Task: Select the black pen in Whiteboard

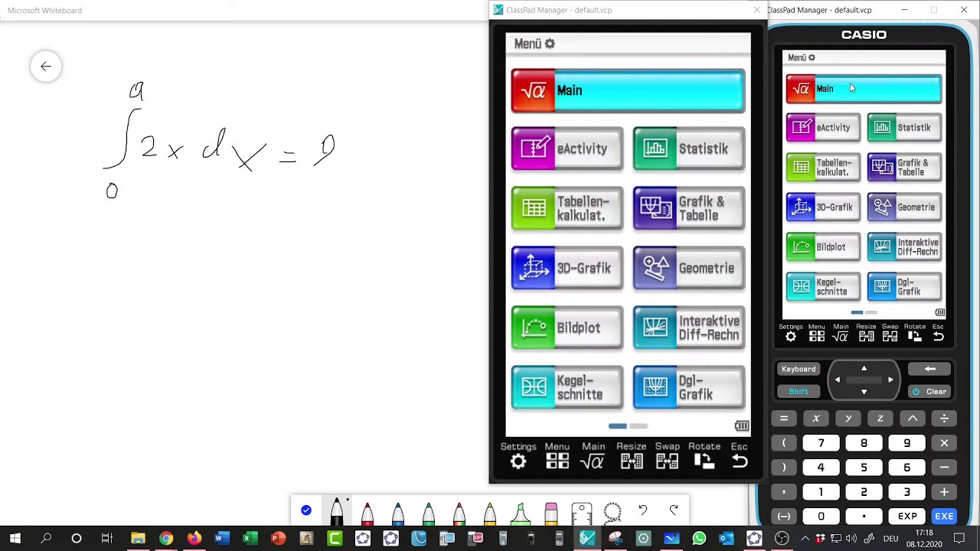Action: click(336, 512)
